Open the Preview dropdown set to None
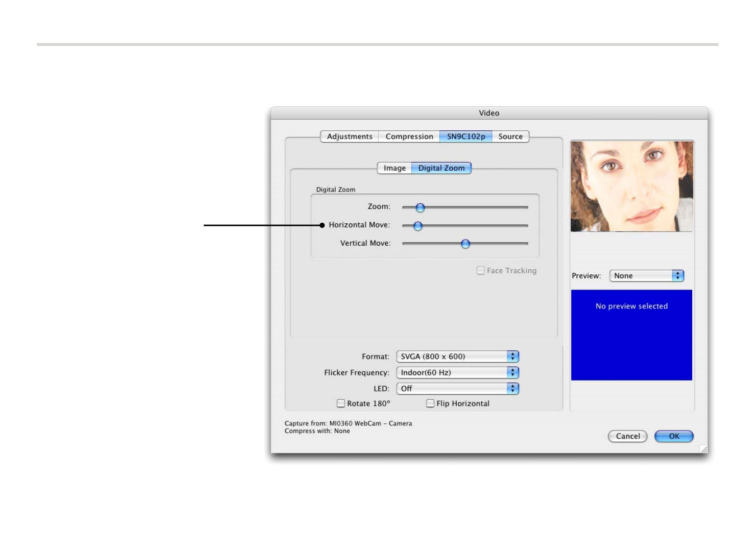 (647, 275)
